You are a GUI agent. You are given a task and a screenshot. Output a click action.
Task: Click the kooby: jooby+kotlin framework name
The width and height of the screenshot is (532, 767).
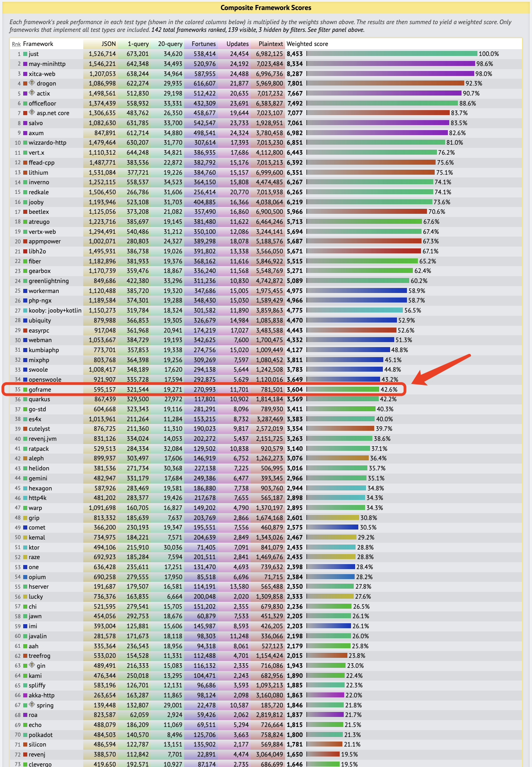[55, 311]
